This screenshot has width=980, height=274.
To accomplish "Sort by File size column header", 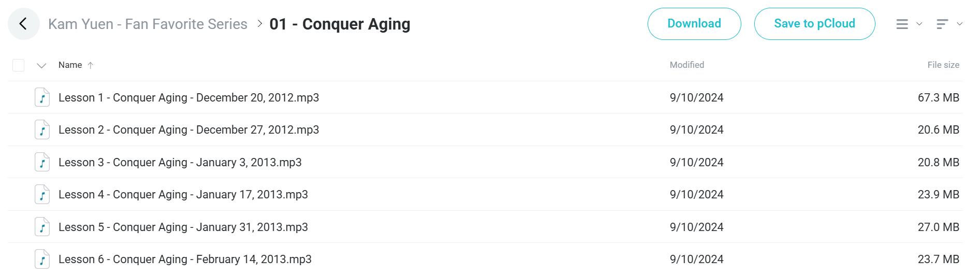I will 943,65.
